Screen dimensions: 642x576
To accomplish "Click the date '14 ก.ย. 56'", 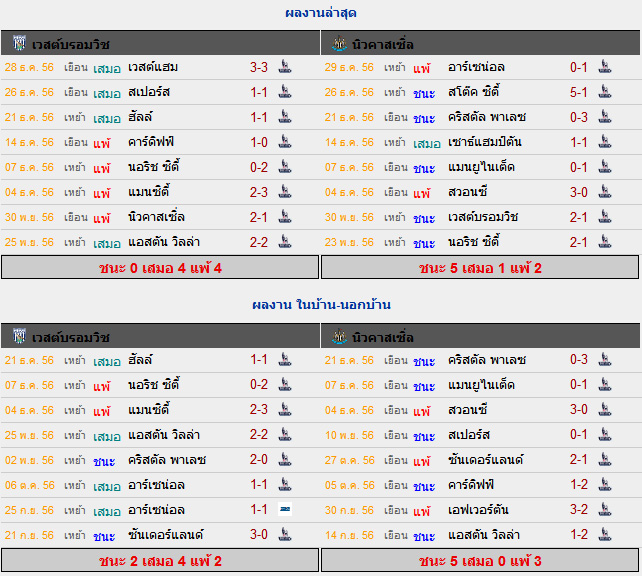I will (349, 535).
